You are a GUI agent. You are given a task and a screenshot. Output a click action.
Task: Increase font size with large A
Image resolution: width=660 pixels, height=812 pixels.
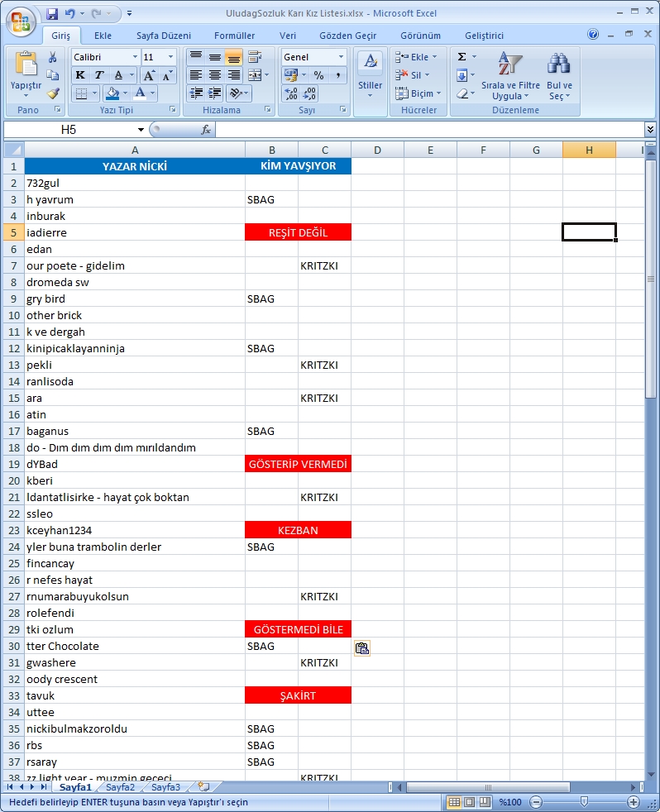[149, 75]
